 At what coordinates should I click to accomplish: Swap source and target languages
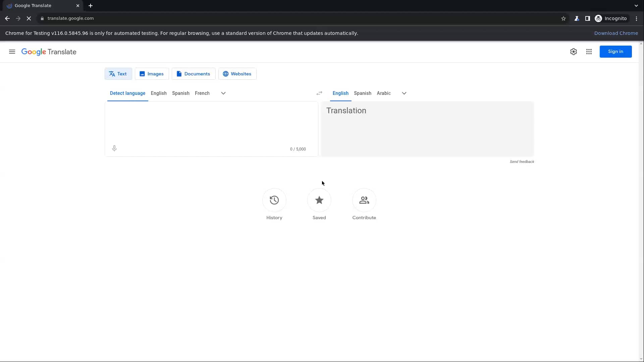pyautogui.click(x=319, y=93)
